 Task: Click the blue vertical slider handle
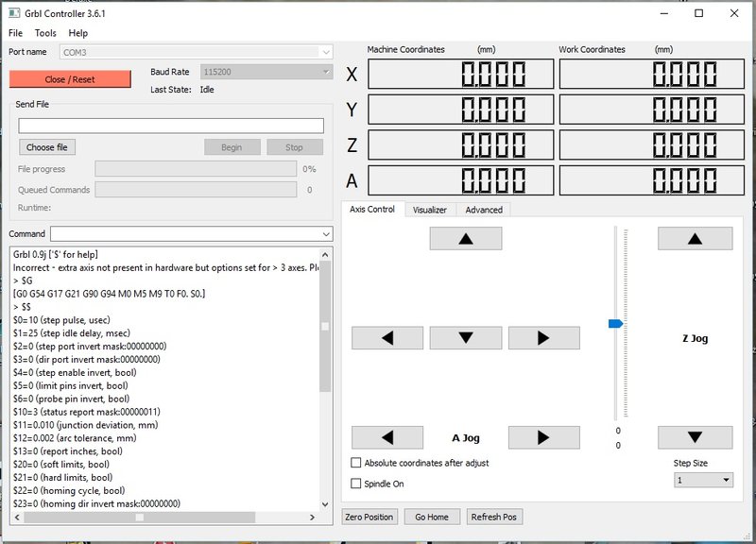click(x=616, y=323)
